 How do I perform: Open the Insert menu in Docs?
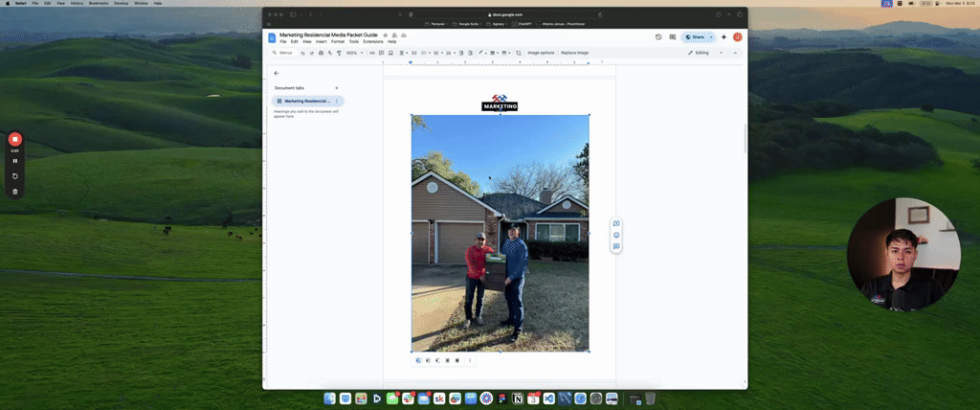point(322,41)
